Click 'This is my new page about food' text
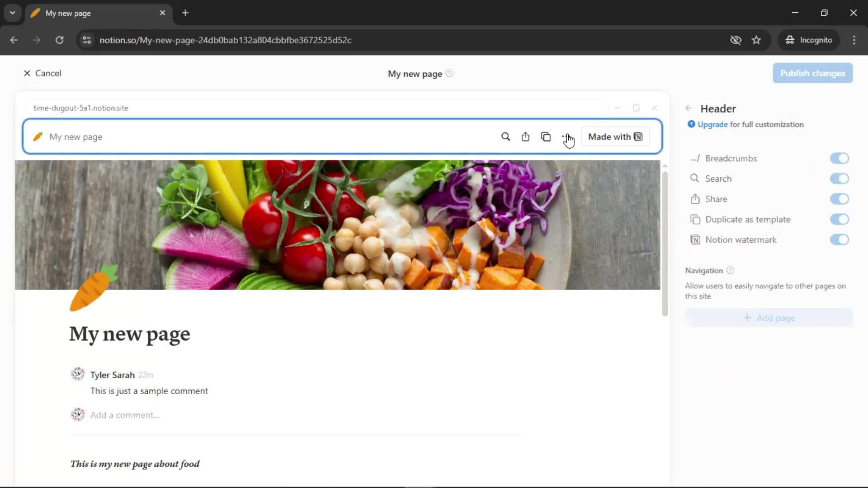The height and width of the screenshot is (488, 868). (135, 464)
